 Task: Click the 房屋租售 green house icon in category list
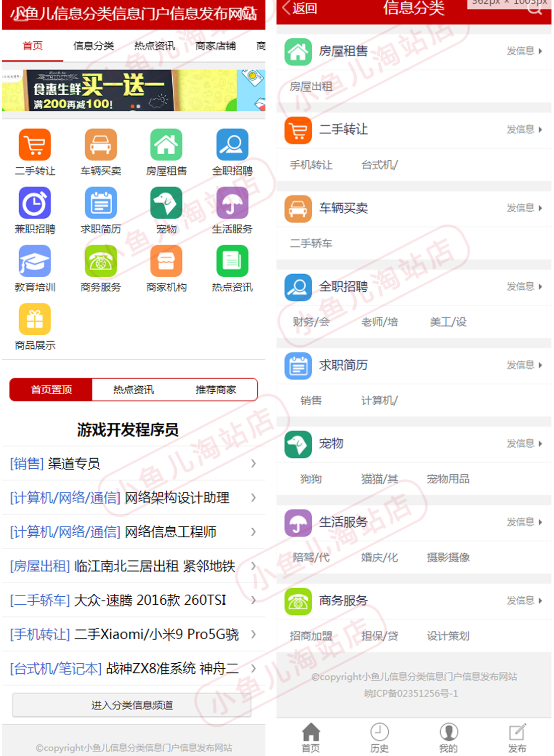pyautogui.click(x=298, y=51)
